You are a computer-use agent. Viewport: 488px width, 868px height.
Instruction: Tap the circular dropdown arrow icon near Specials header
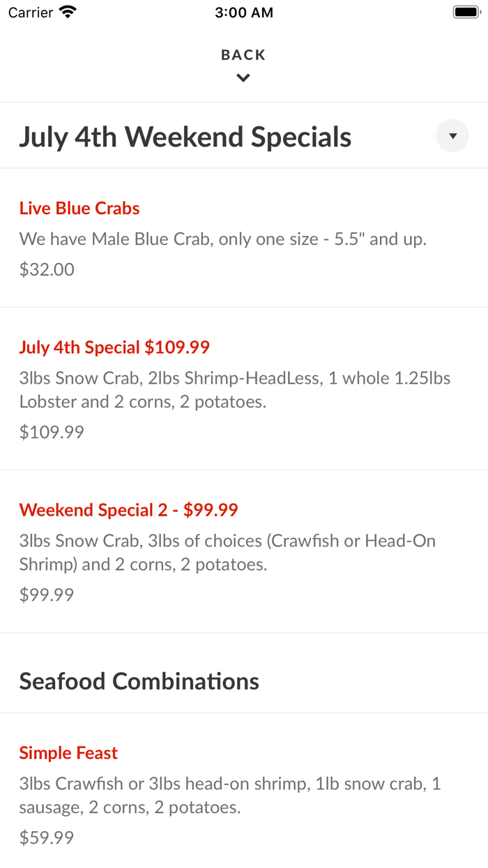[452, 135]
